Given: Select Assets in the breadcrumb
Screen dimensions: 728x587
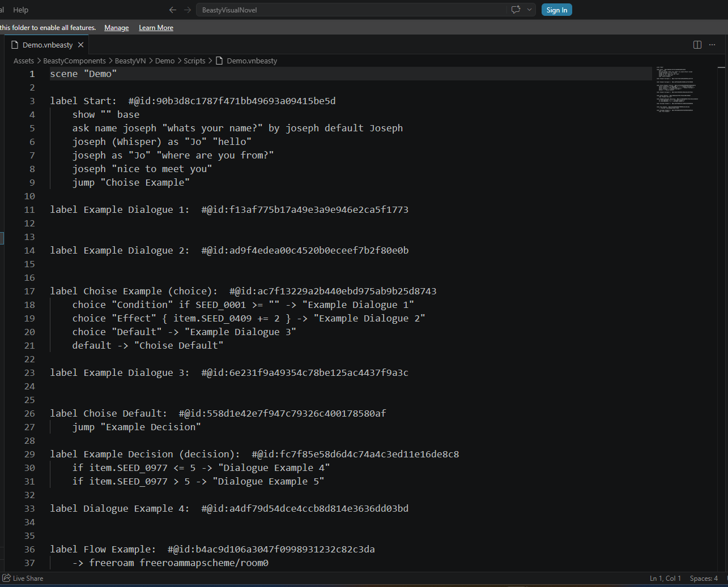Looking at the screenshot, I should pyautogui.click(x=24, y=61).
